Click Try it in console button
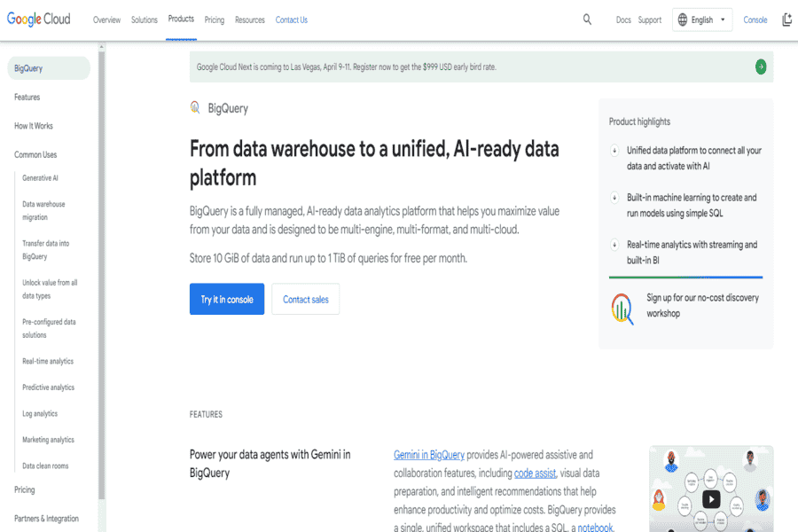This screenshot has height=532, width=798. [227, 299]
